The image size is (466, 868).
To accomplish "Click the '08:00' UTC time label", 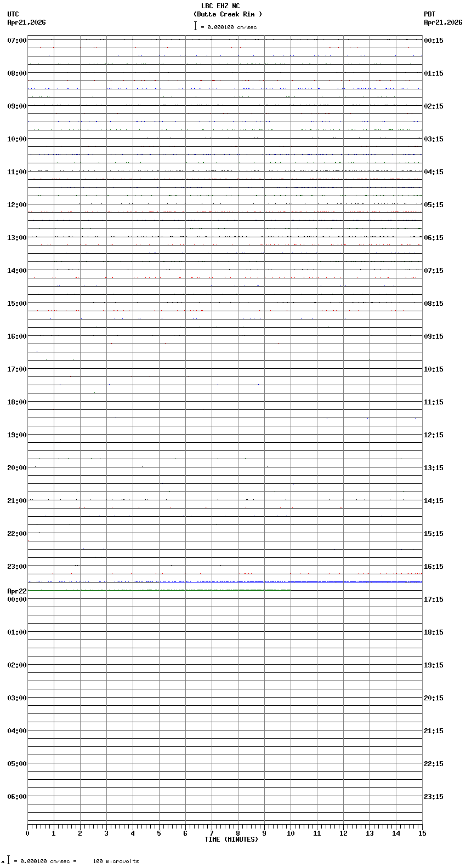I will point(17,73).
